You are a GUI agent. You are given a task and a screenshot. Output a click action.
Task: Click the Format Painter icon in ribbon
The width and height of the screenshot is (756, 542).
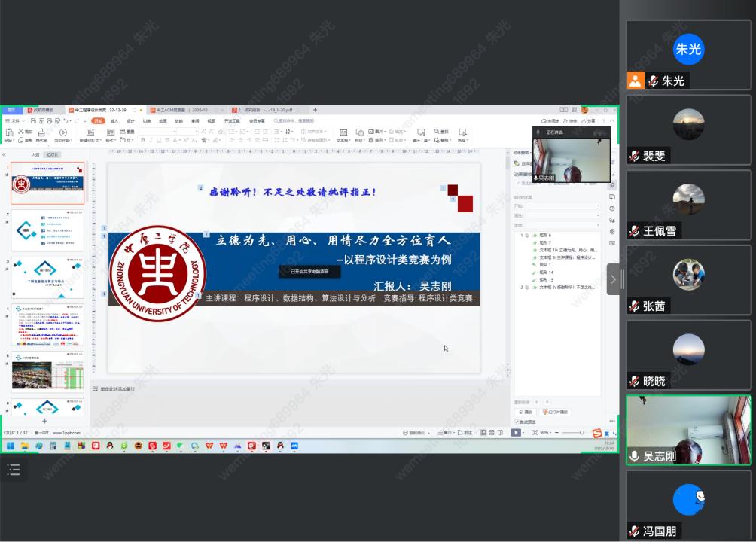pos(42,132)
